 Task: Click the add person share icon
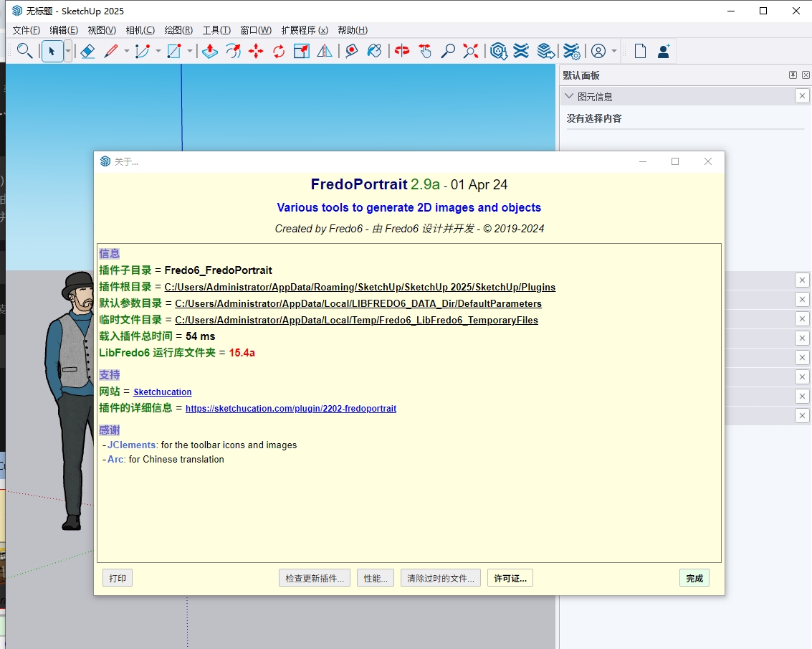point(664,51)
